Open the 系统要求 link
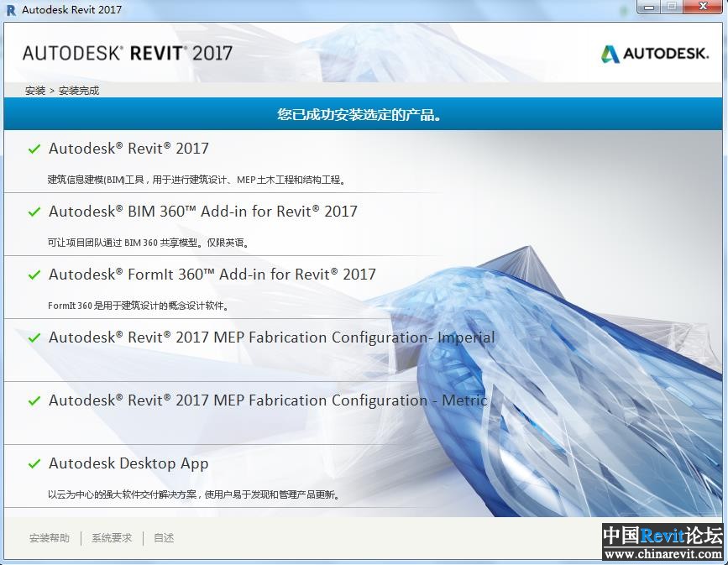This screenshot has height=565, width=728. tap(112, 538)
